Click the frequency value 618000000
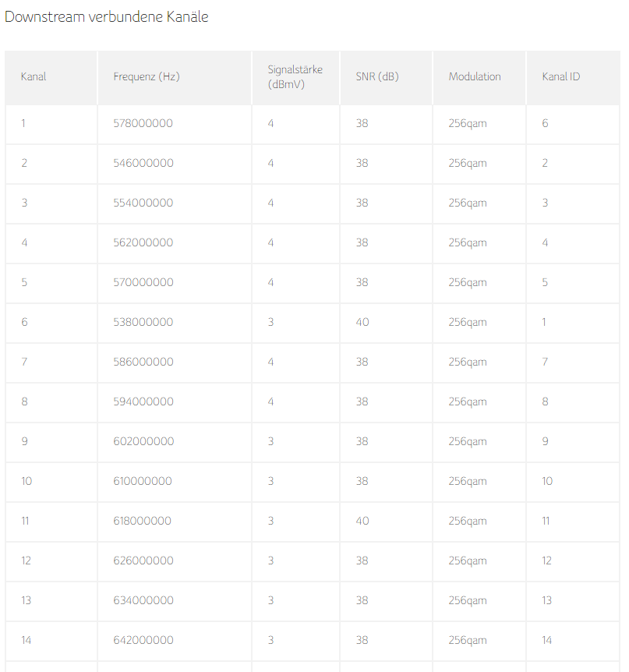629x672 pixels. tap(143, 521)
